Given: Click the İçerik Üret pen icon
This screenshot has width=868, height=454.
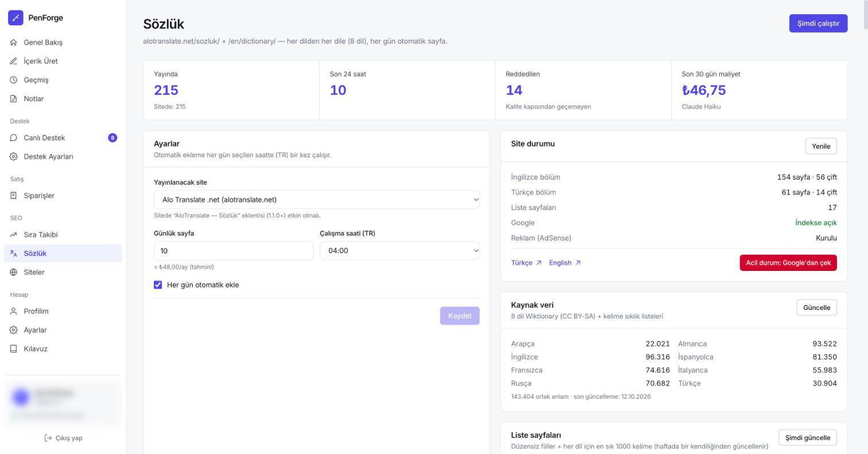Looking at the screenshot, I should point(14,61).
